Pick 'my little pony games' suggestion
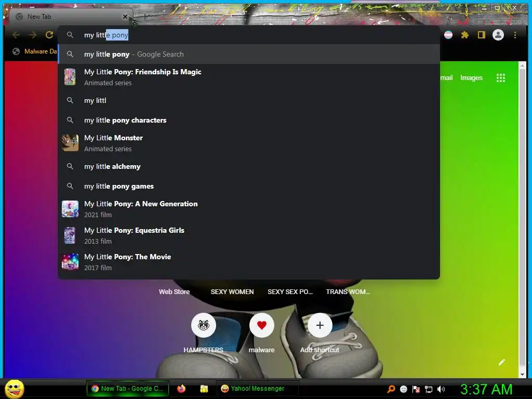Viewport: 532px width, 399px height. tap(249, 186)
